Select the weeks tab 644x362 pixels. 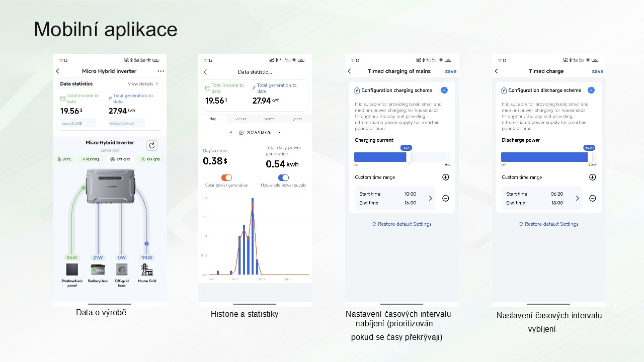click(241, 119)
